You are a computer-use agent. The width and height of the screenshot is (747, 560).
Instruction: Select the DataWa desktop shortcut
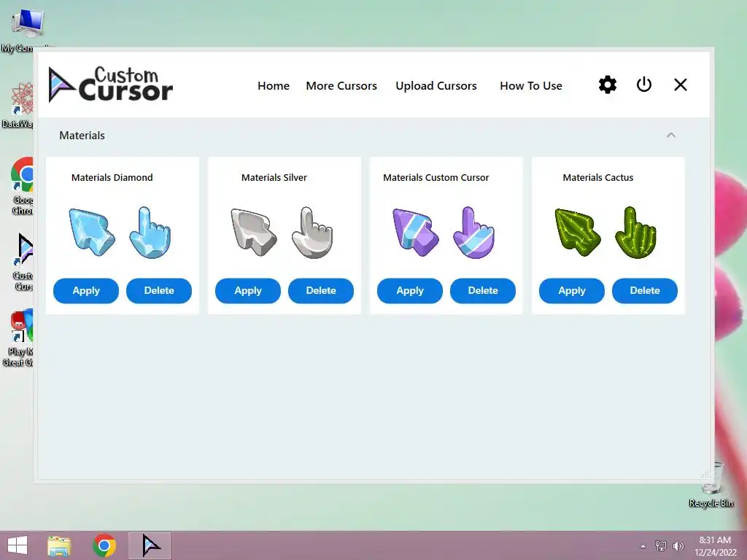point(19,106)
